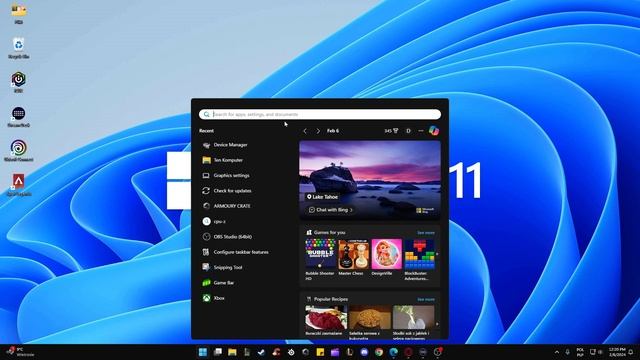Open the clock and date in taskbar
Image resolution: width=640 pixels, height=360 pixels.
[617, 352]
